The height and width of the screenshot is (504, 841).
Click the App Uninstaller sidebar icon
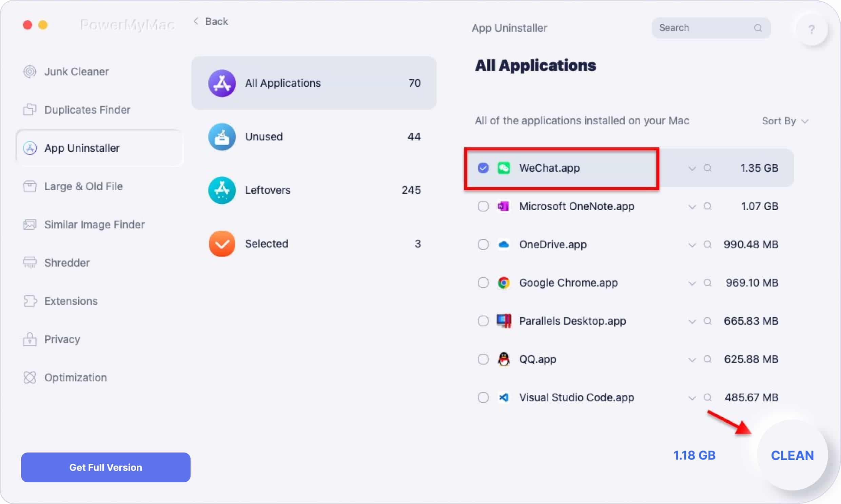[x=30, y=148]
